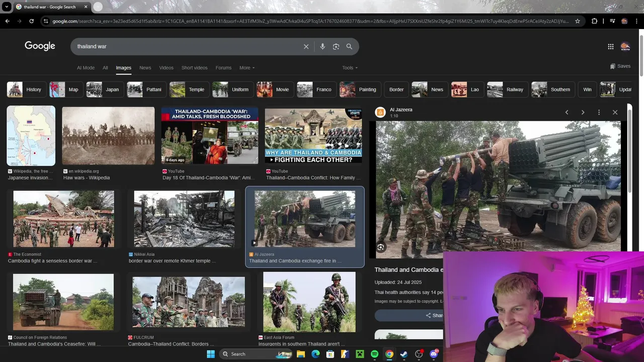Open Discord from taskbar
Screen dimensions: 644x362
point(434,354)
